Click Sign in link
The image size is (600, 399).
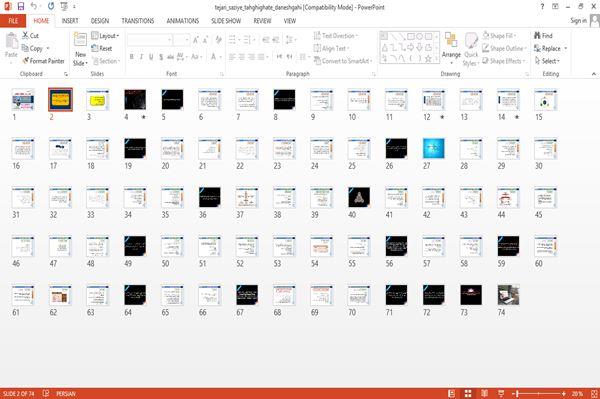pos(578,21)
